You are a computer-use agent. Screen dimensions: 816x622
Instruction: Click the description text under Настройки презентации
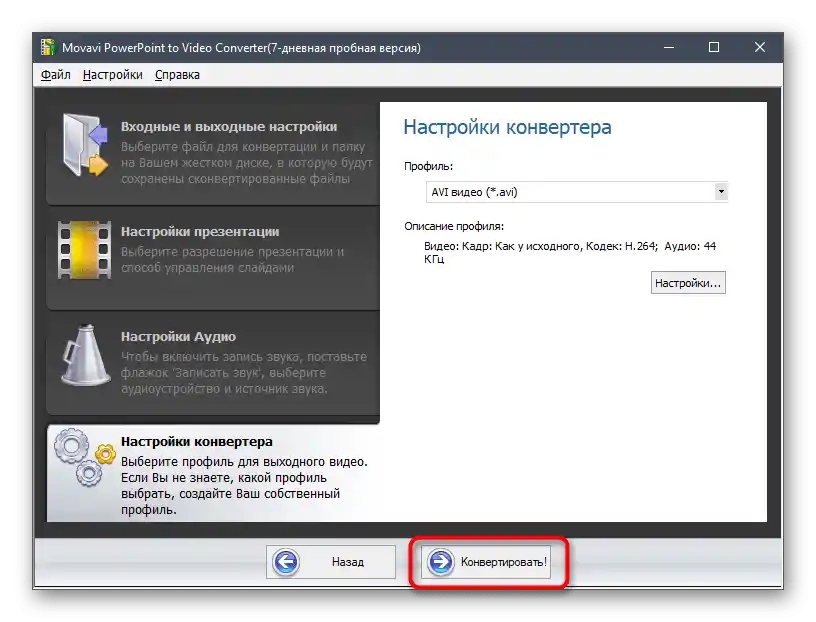232,260
